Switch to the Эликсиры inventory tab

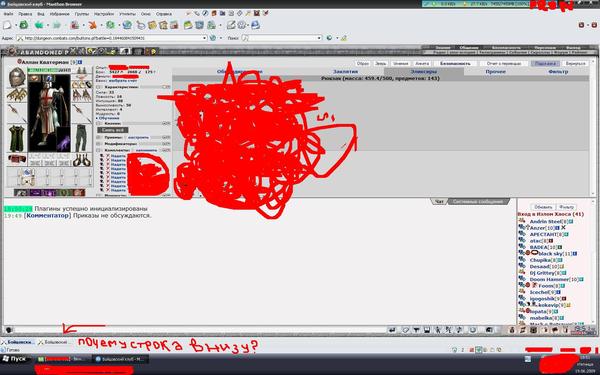[x=424, y=72]
